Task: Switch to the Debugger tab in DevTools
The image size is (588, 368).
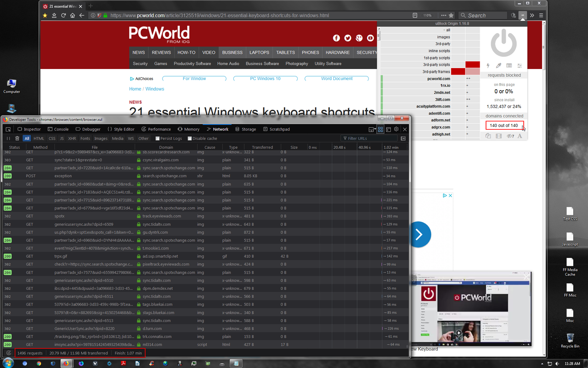Action: tap(88, 129)
